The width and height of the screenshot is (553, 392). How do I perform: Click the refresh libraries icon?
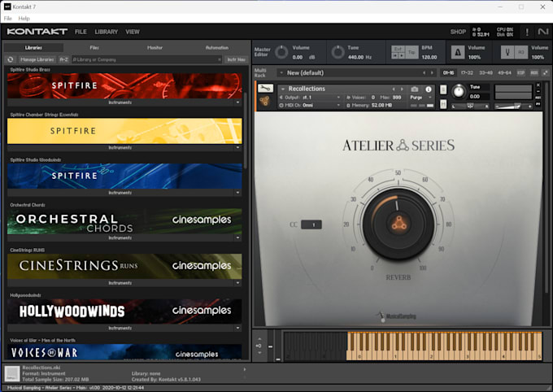pos(11,59)
